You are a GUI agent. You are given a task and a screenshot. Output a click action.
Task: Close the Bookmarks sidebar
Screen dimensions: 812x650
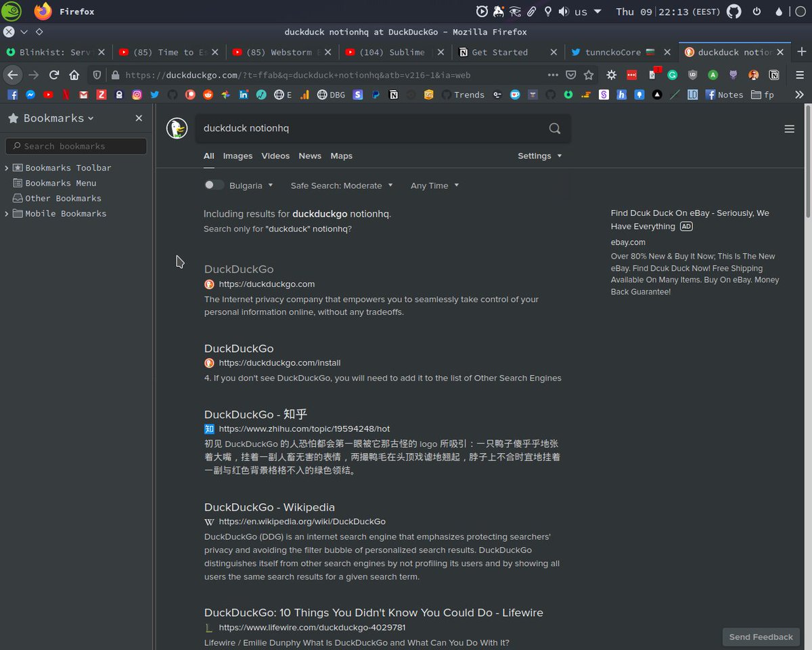point(139,118)
